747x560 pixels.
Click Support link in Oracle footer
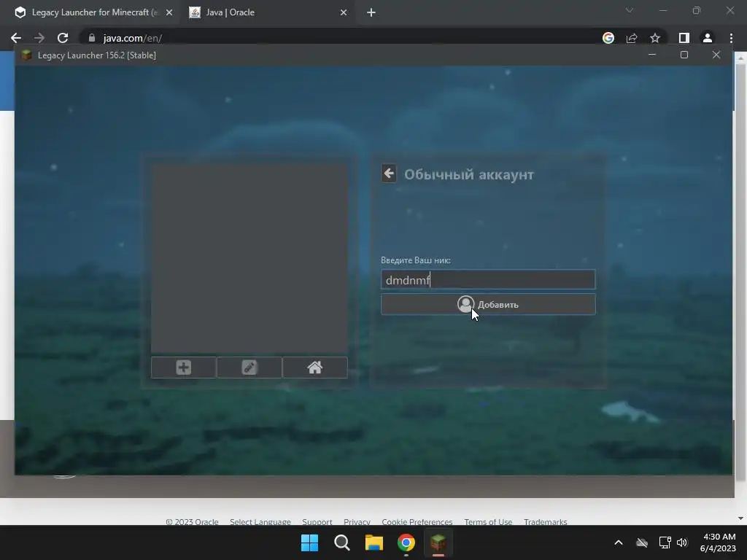pos(317,522)
